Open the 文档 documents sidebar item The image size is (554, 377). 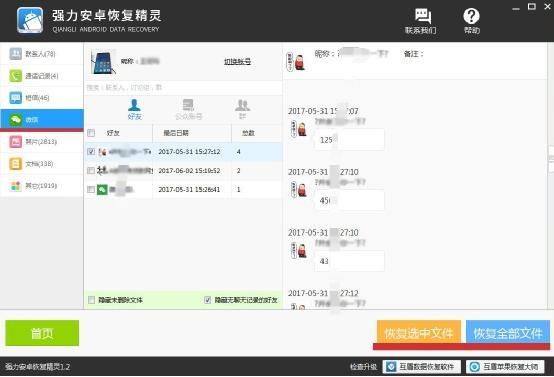coord(42,164)
